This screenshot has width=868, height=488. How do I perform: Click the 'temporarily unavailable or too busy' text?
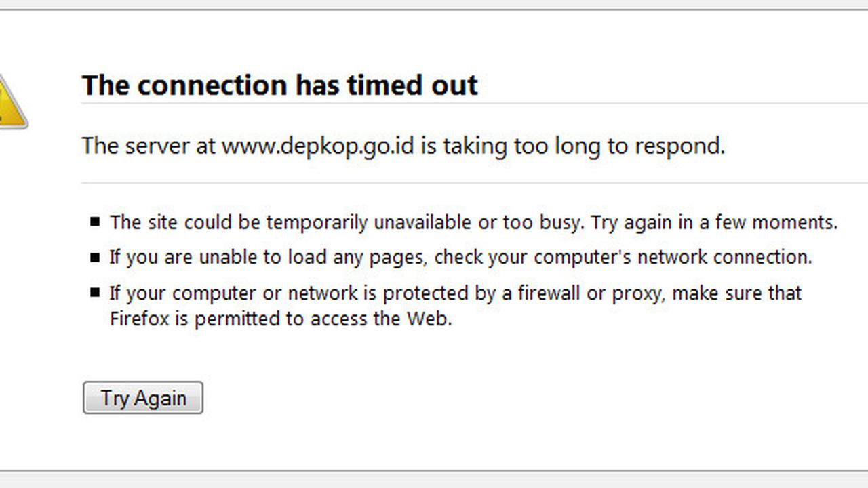coord(424,222)
